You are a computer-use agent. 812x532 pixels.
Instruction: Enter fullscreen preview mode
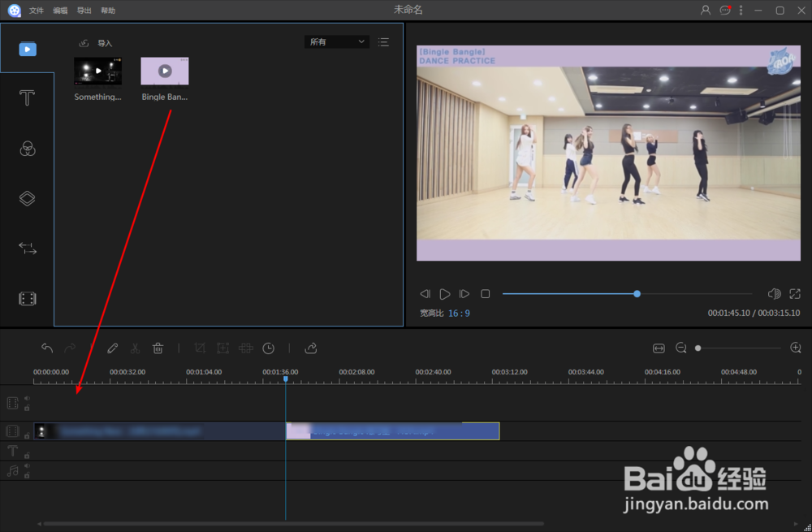coord(795,294)
